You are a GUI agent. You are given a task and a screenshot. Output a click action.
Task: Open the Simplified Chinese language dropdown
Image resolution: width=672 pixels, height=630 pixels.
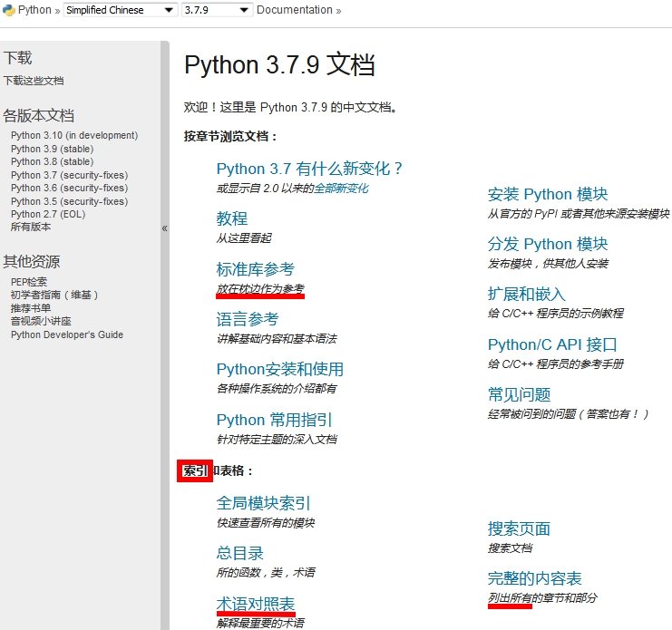tap(121, 10)
